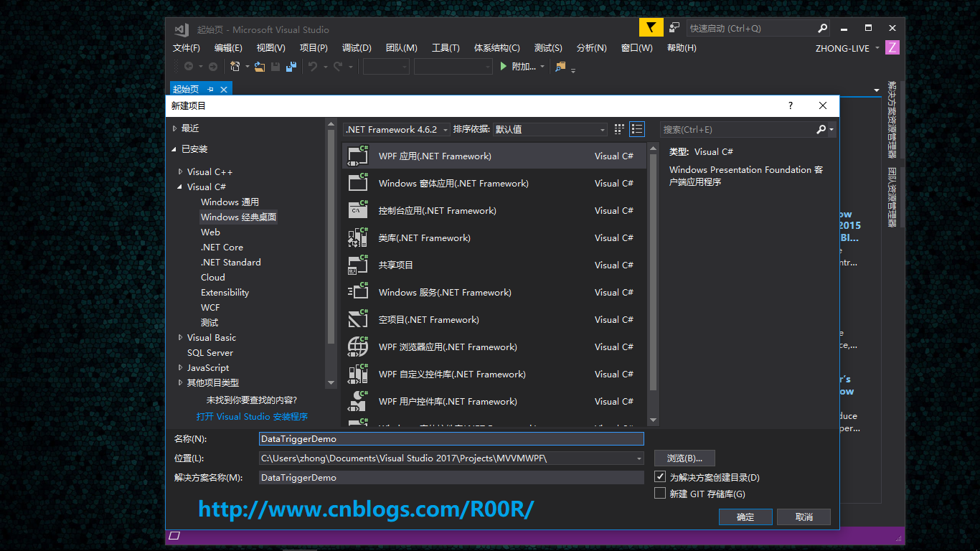This screenshot has height=551, width=980.
Task: Click the ZHONG-LIVE account name
Action: 842,48
